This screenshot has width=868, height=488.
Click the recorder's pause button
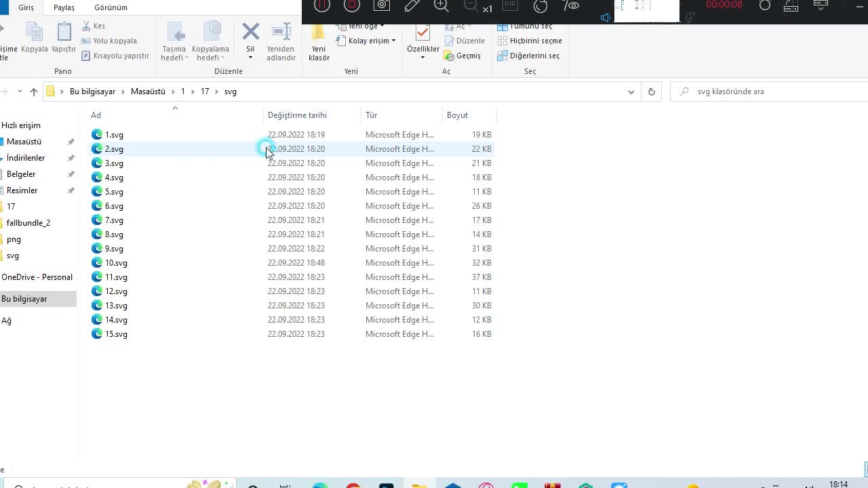coord(322,5)
